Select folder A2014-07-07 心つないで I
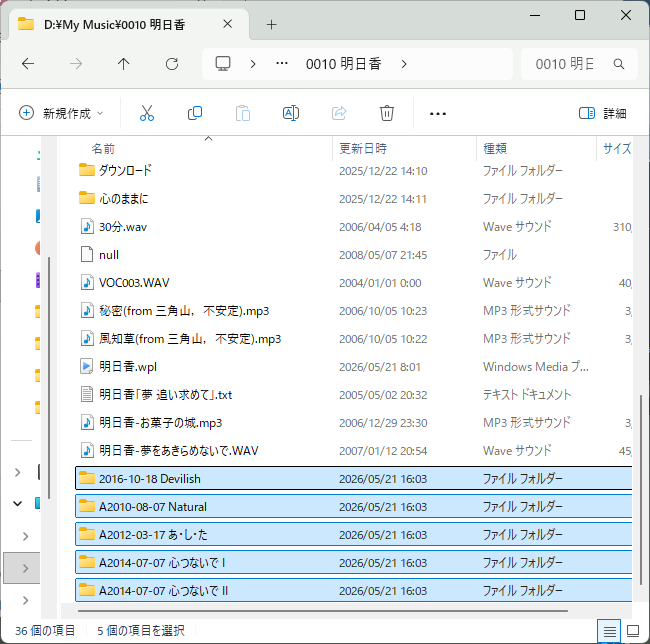Image resolution: width=650 pixels, height=644 pixels. [354, 562]
